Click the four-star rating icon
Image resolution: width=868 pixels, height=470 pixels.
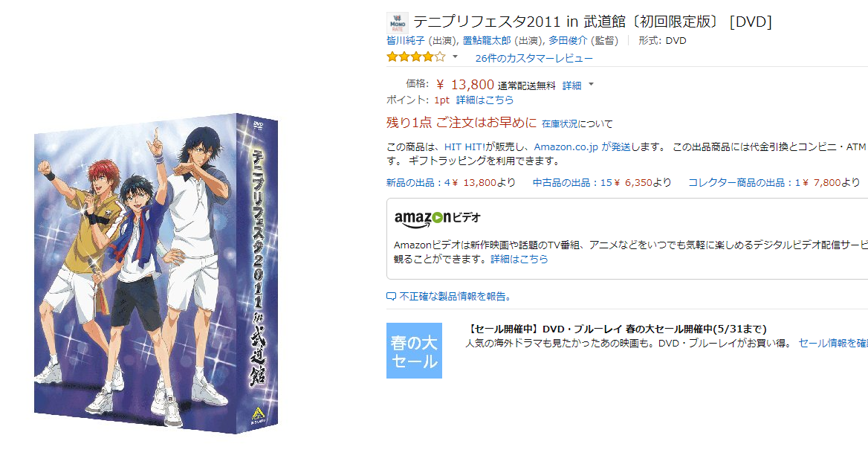click(x=415, y=57)
